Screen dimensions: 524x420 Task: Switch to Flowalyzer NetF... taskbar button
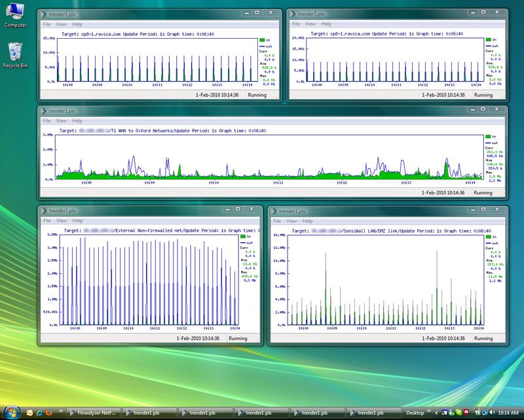(93, 413)
